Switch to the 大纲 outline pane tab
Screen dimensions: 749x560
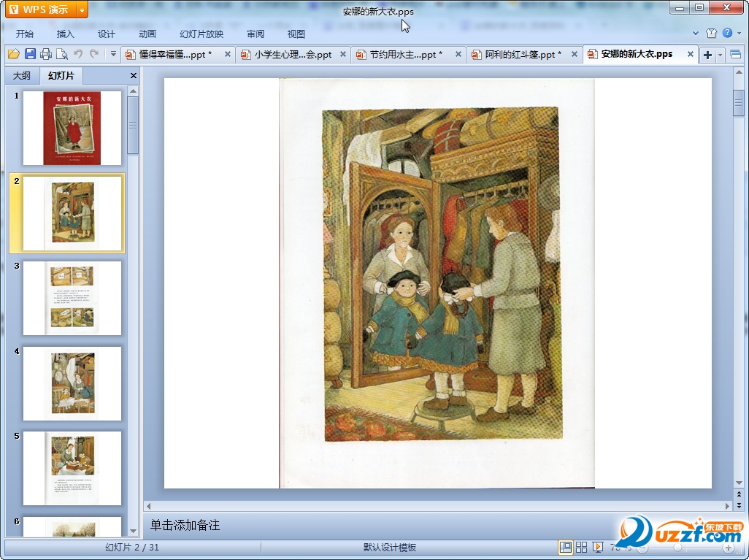22,75
